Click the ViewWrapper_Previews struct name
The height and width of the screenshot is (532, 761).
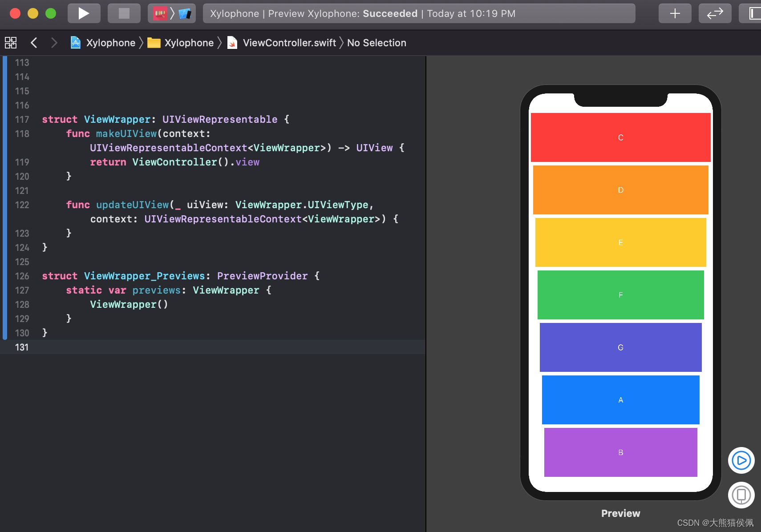pos(145,276)
